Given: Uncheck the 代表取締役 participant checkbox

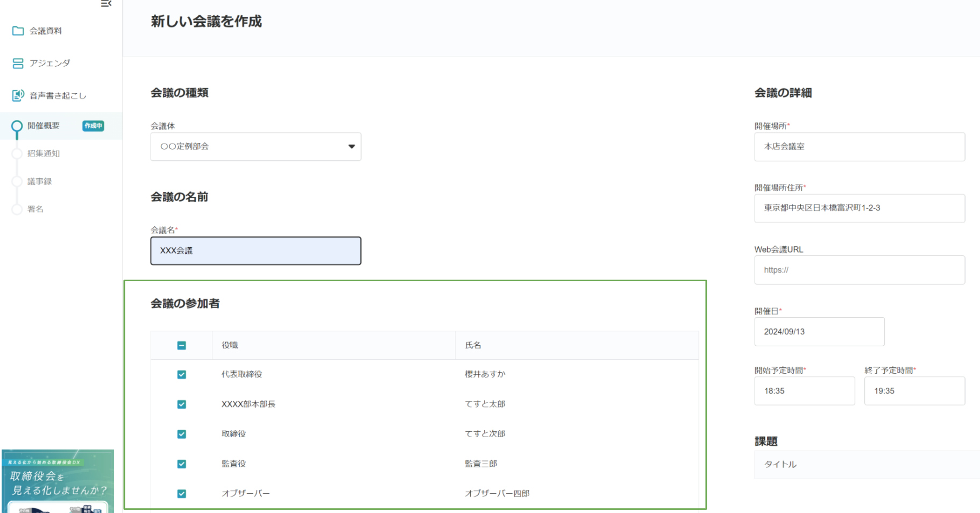Looking at the screenshot, I should pyautogui.click(x=182, y=374).
